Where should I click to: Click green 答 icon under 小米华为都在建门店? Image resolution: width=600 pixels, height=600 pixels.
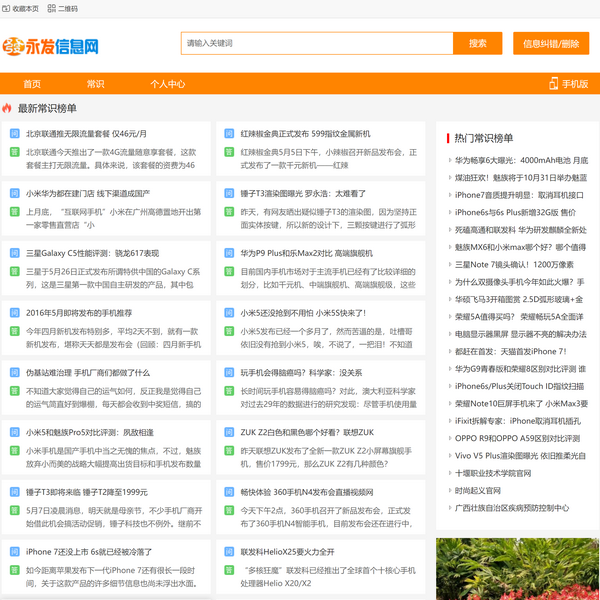point(15,212)
